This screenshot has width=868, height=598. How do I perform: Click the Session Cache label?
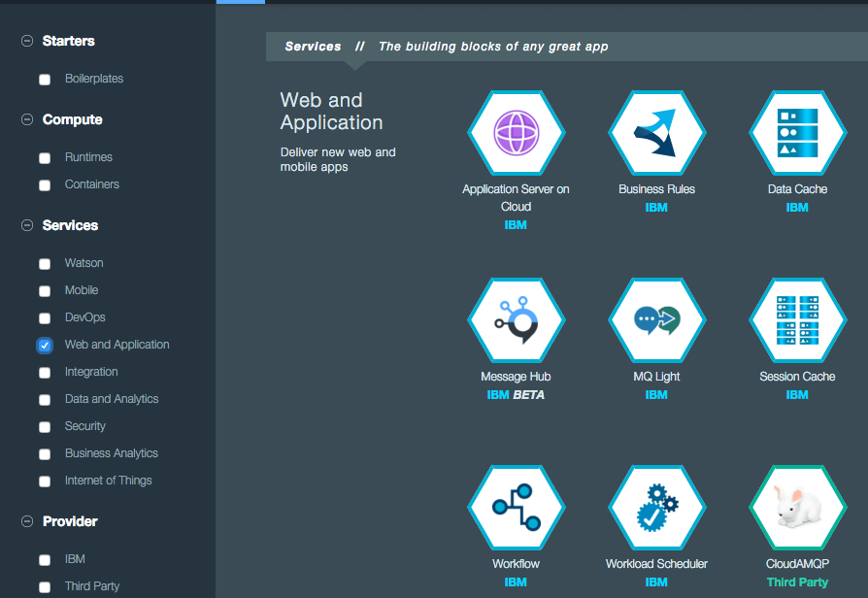pyautogui.click(x=798, y=377)
